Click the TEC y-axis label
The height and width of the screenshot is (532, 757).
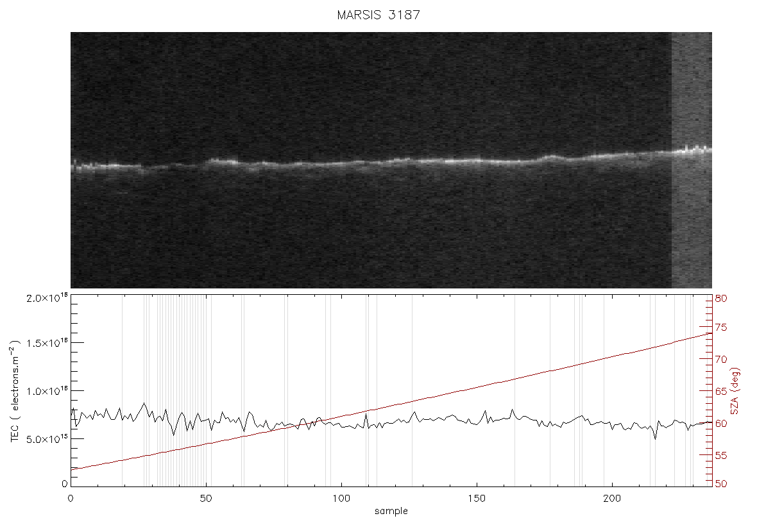click(x=15, y=391)
